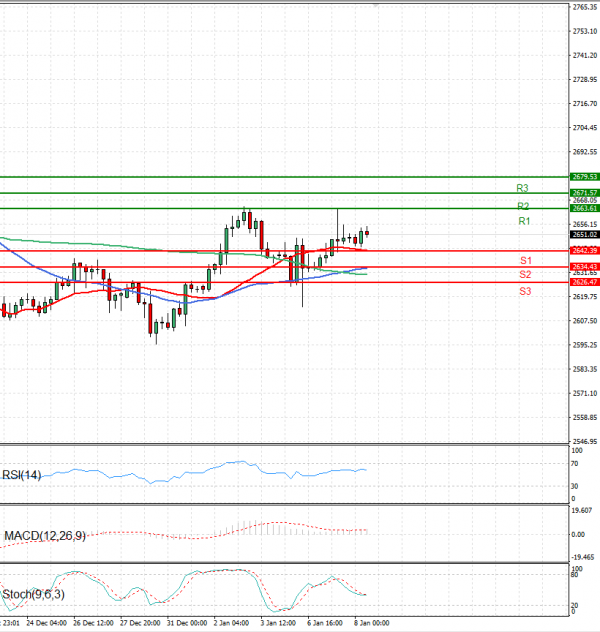
Task: Click the RSI 30 level value
Action: (x=575, y=486)
